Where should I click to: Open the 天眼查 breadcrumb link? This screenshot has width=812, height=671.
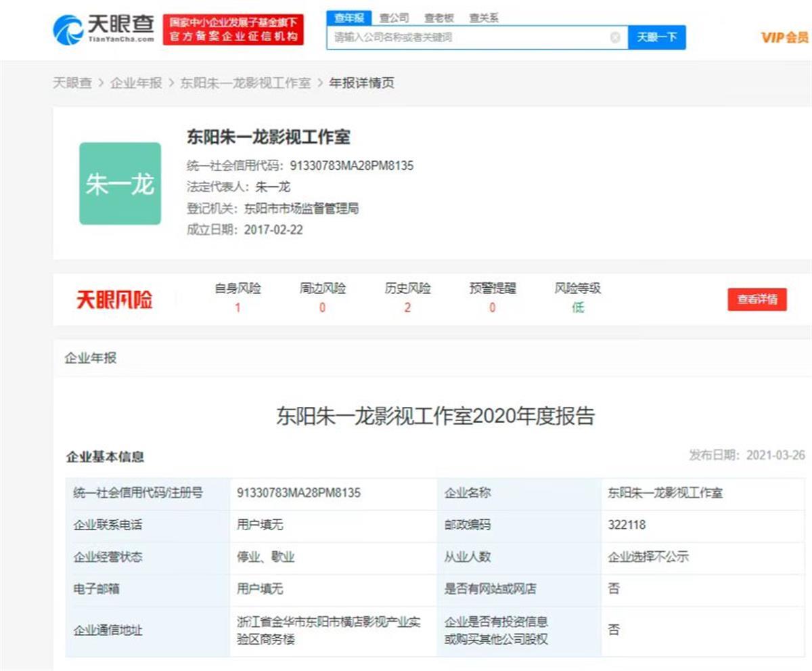tap(72, 83)
